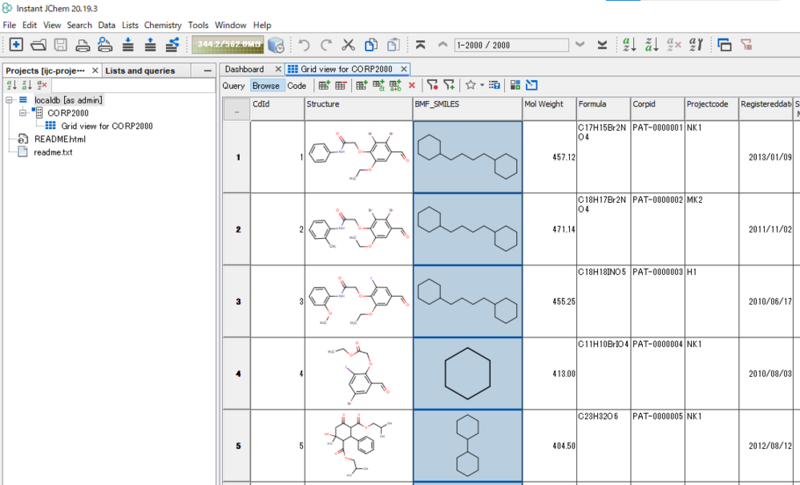Select readme.txt in project tree

pyautogui.click(x=53, y=152)
